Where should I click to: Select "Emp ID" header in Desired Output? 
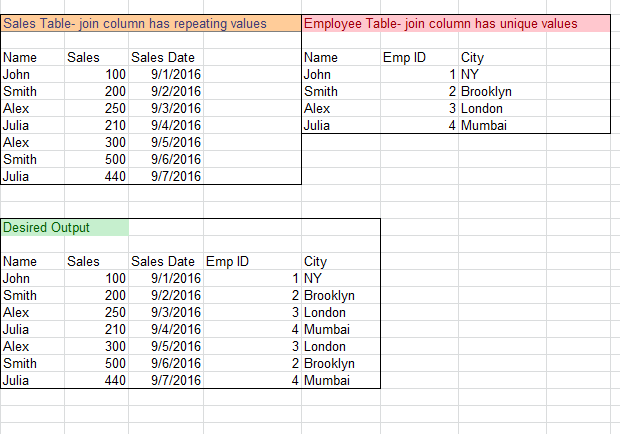227,262
